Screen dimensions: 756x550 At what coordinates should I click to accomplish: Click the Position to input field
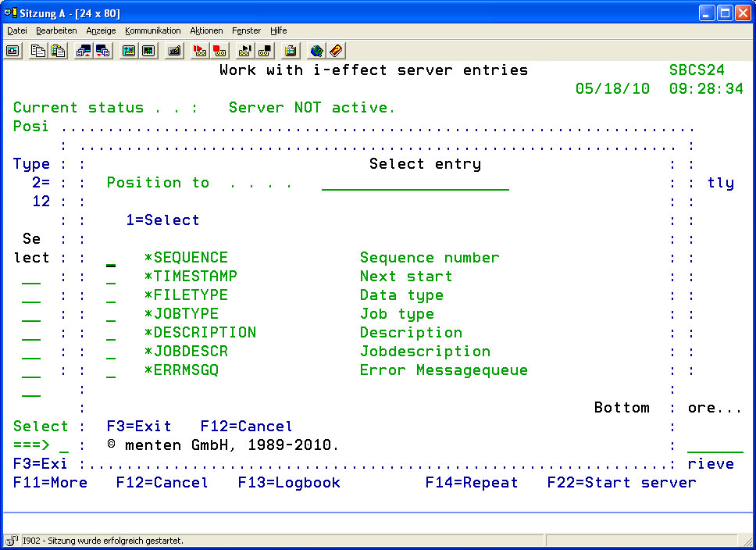tap(415, 183)
